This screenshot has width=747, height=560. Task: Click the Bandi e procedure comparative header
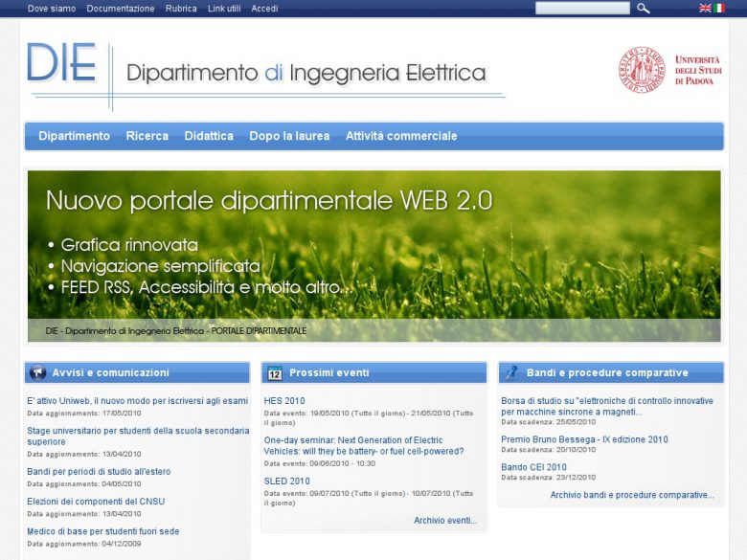click(611, 372)
